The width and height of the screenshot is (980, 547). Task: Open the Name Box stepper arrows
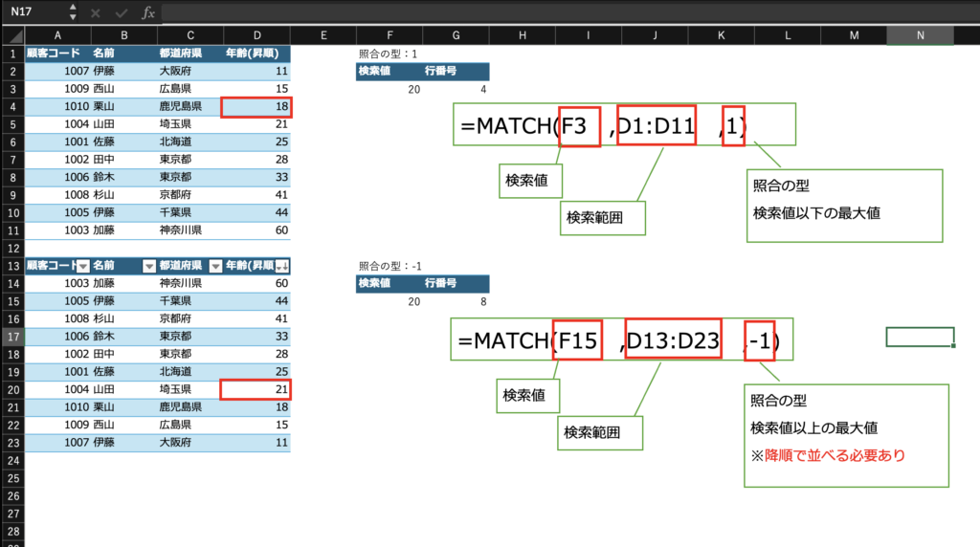[x=73, y=12]
